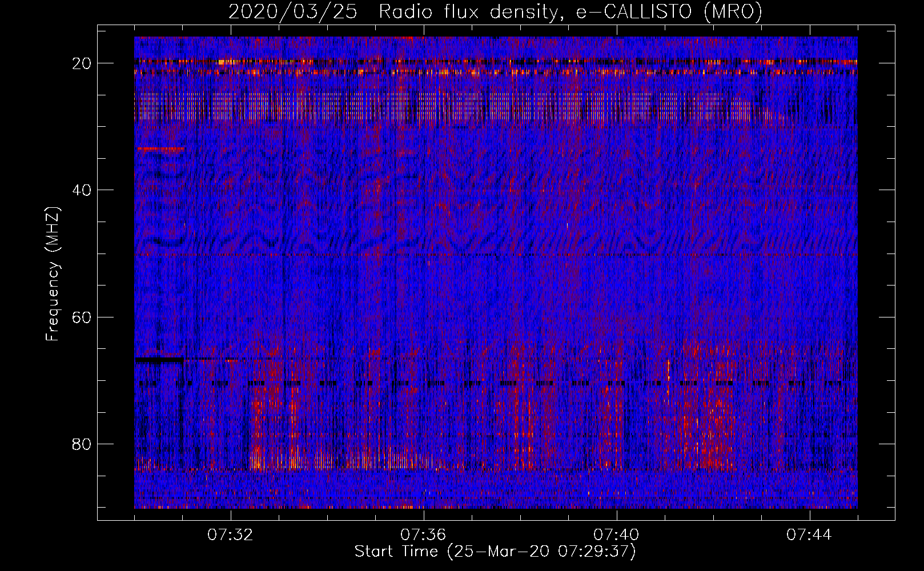Click the 07:32 time tick label
This screenshot has height=571, width=924.
231,535
